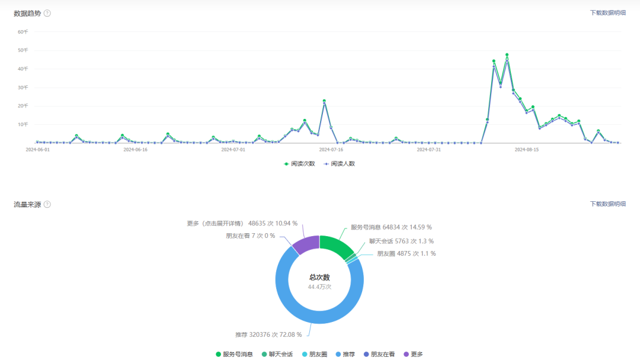Viewport: 640px width, 364px height.
Task: Toggle 更多 in the pie legend
Action: click(413, 354)
